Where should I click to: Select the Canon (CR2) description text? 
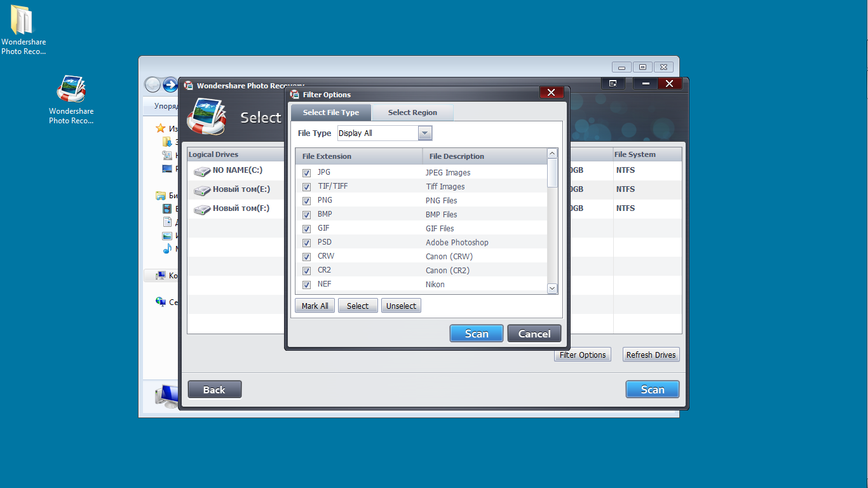[x=449, y=271]
